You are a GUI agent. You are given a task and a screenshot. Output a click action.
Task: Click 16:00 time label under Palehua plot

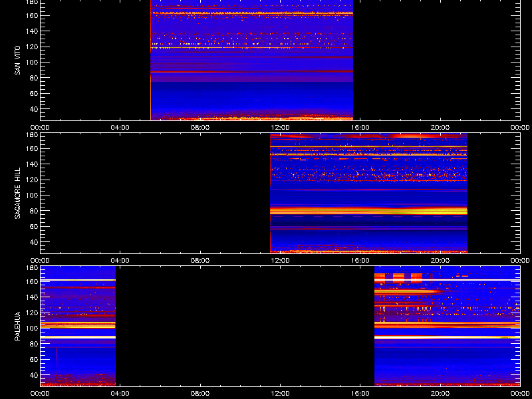pyautogui.click(x=360, y=394)
